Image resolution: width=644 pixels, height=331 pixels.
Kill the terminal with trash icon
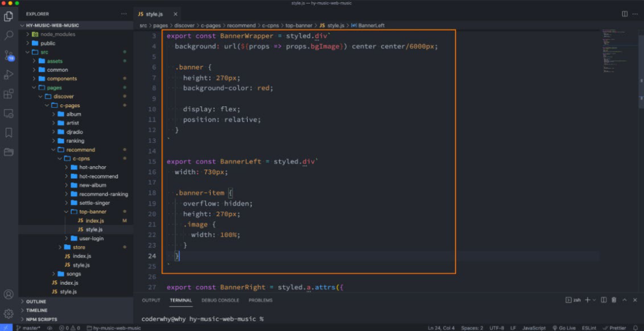point(613,300)
